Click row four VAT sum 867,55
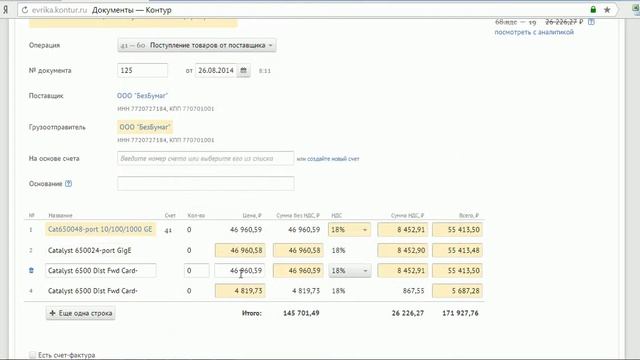 [413, 291]
